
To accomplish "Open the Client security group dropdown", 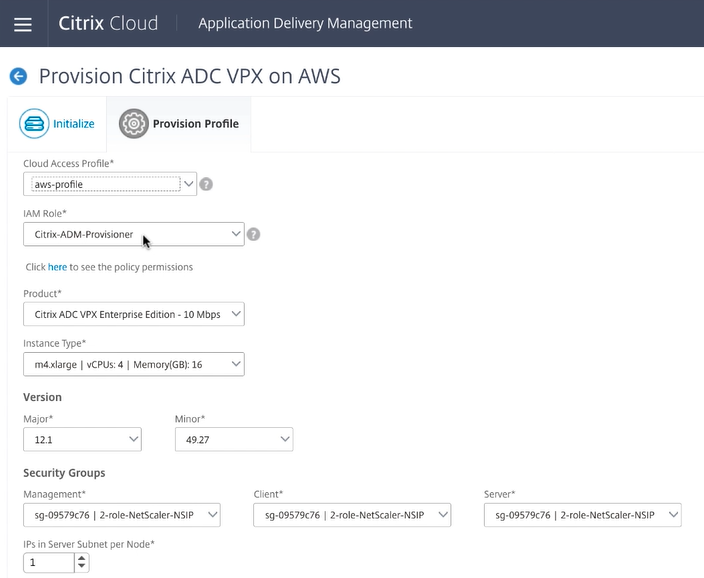I will coord(352,515).
